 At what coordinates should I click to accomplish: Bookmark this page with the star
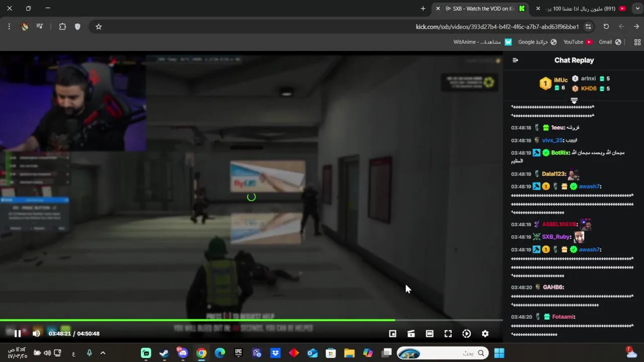(99, 27)
